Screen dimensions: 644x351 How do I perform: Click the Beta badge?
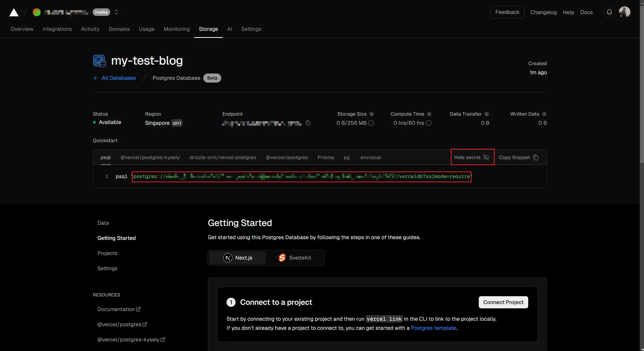pyautogui.click(x=212, y=78)
